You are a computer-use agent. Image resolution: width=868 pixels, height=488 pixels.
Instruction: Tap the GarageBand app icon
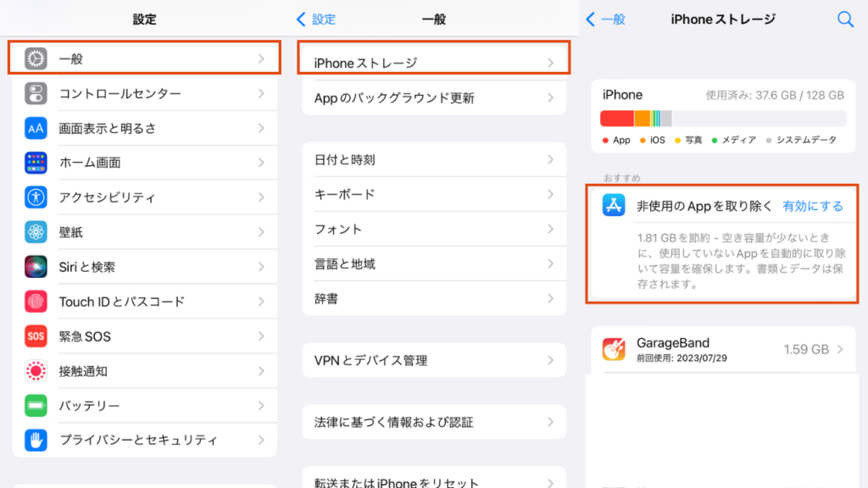pyautogui.click(x=614, y=349)
